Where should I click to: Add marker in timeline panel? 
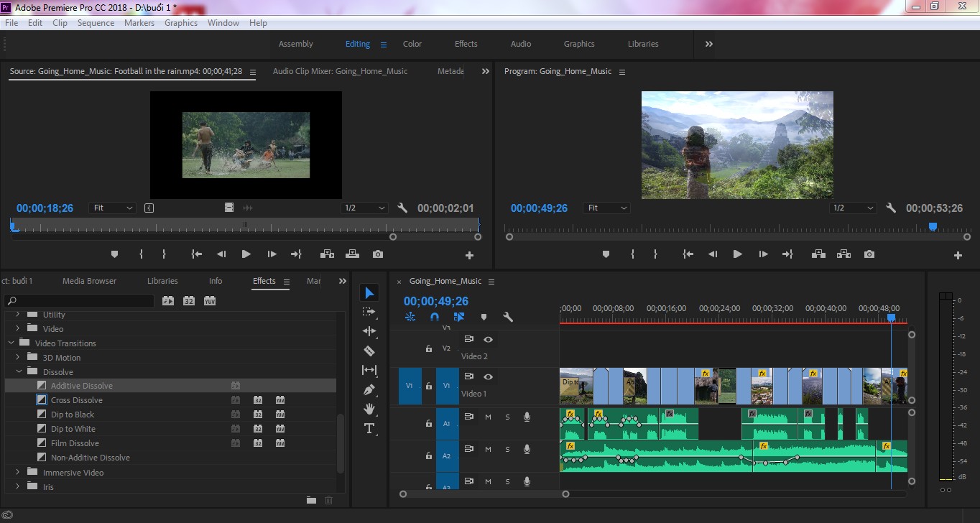pos(484,317)
